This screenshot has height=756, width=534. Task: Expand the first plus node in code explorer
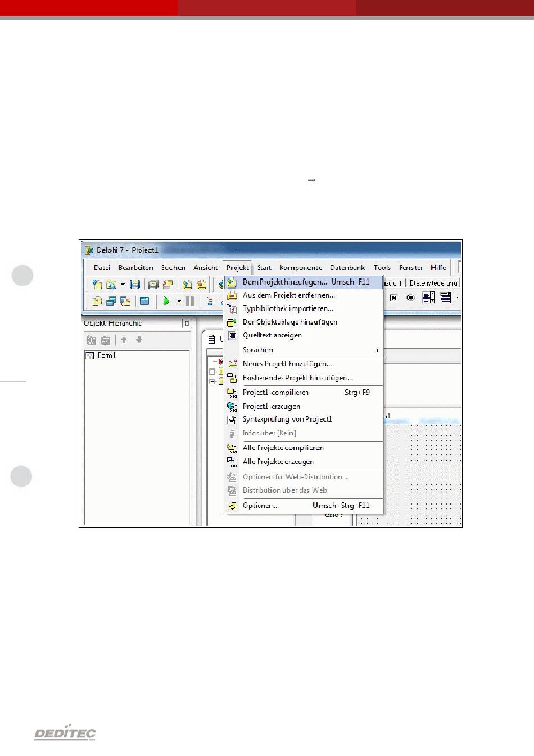[x=212, y=372]
